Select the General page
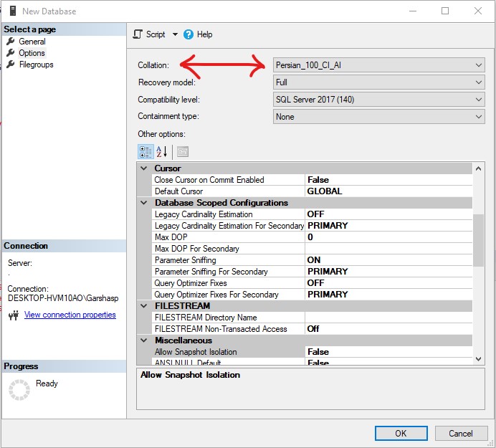The height and width of the screenshot is (448, 496). tap(32, 42)
